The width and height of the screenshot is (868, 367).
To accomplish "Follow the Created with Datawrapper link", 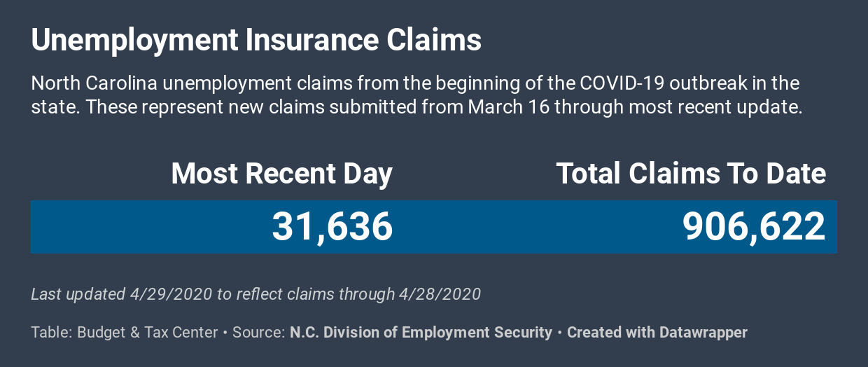I will (657, 332).
